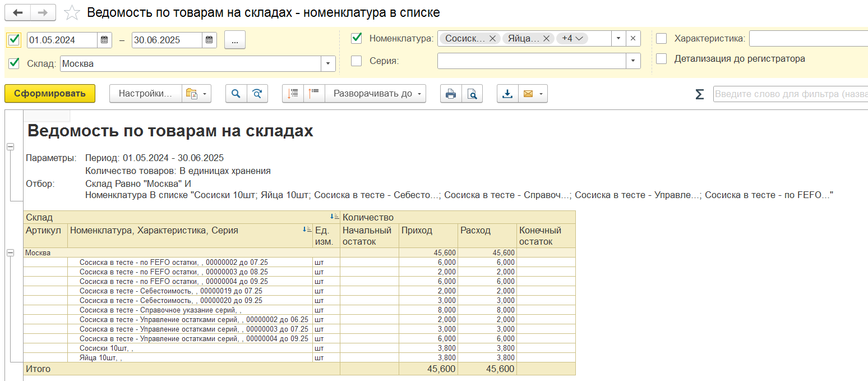Open the Разворачивать до menu
This screenshot has height=381, width=868.
tap(376, 94)
